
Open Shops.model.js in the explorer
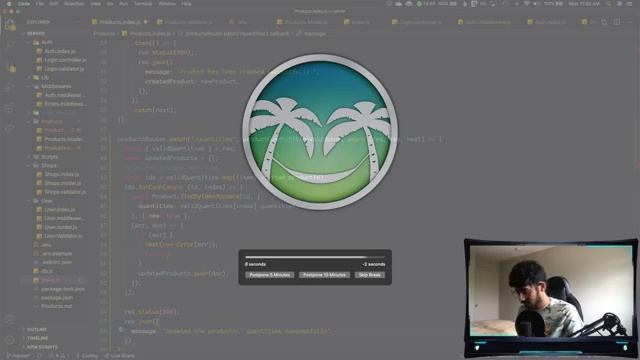tap(62, 183)
